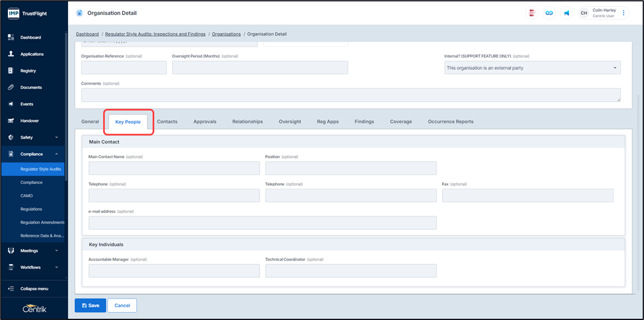Click the Collapse menu icon
Image resolution: width=644 pixels, height=320 pixels.
point(11,289)
